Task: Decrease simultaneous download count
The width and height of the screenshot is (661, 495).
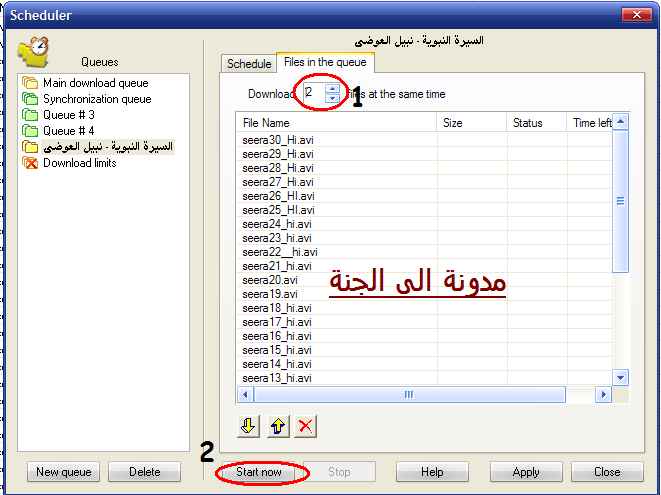Action: (333, 98)
